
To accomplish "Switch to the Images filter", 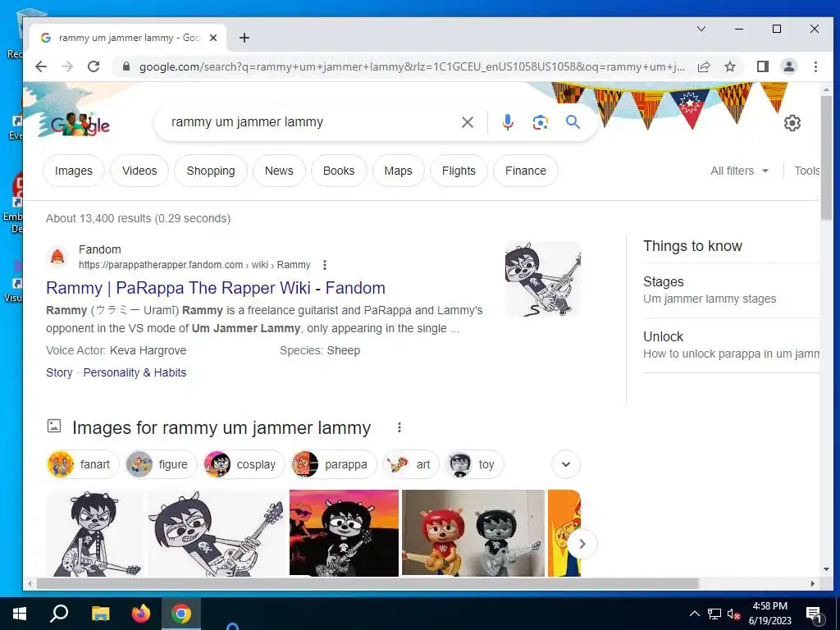I will (73, 171).
